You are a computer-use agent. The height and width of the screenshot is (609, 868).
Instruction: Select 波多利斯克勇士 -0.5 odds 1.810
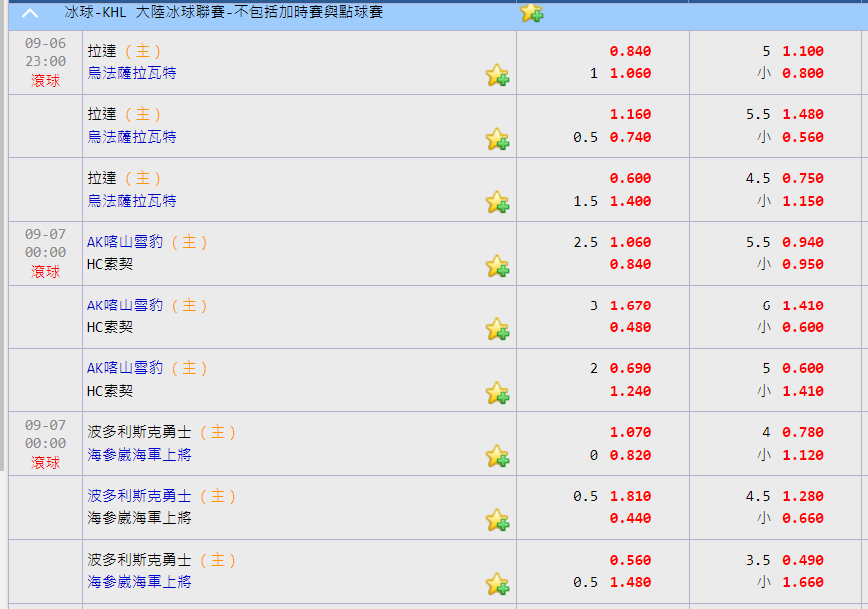click(x=630, y=496)
